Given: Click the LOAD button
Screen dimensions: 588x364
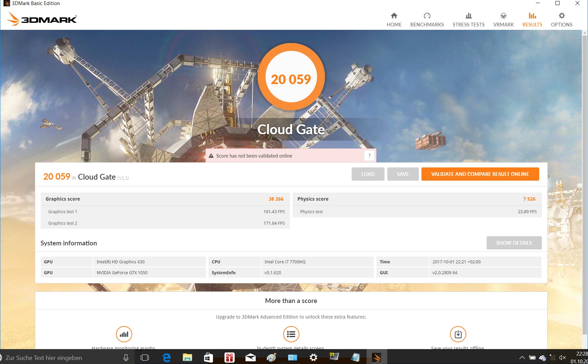Looking at the screenshot, I should click(368, 174).
